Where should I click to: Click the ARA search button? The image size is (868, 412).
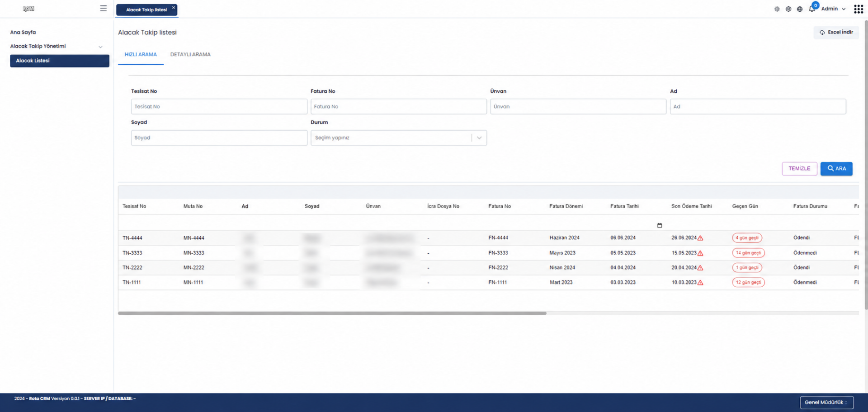pos(836,168)
